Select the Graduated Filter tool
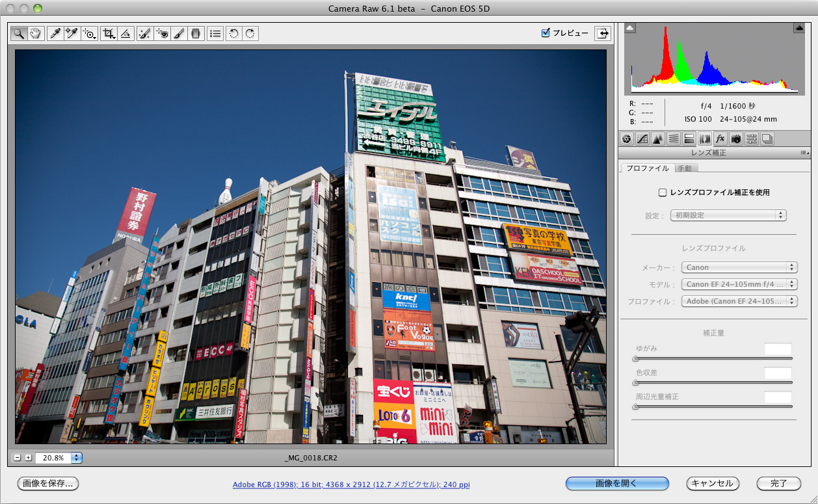 tap(196, 33)
